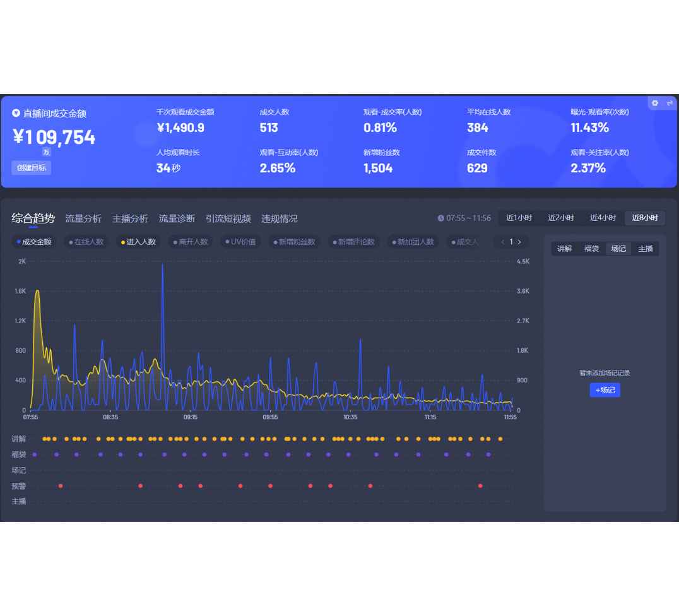Image resolution: width=679 pixels, height=616 pixels.
Task: Open settings gear in metrics panel
Action: point(654,103)
